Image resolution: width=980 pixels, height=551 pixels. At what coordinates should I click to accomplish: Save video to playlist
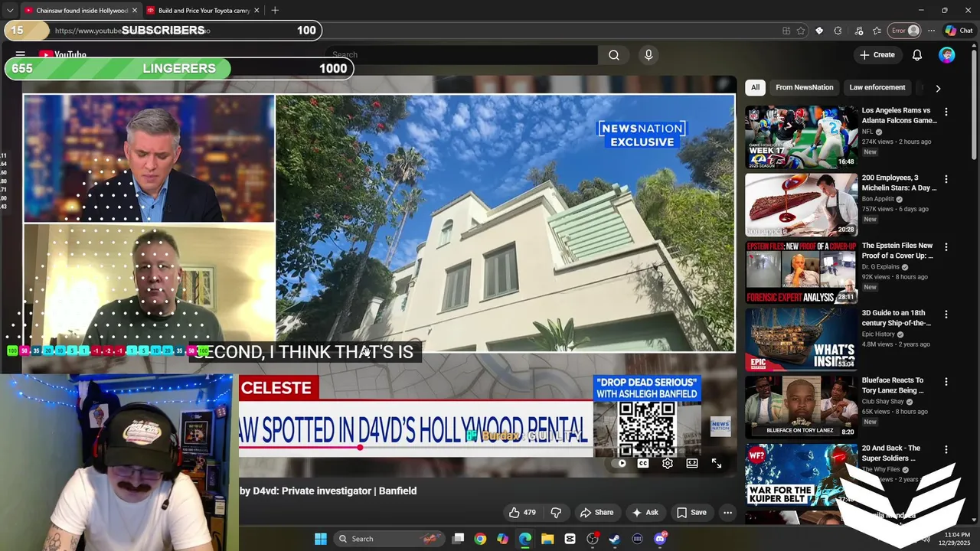click(x=691, y=513)
